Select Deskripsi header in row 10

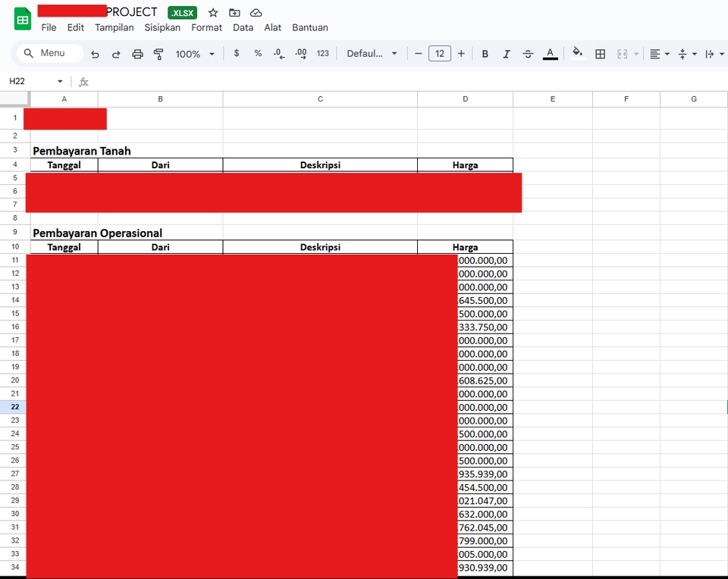click(320, 247)
